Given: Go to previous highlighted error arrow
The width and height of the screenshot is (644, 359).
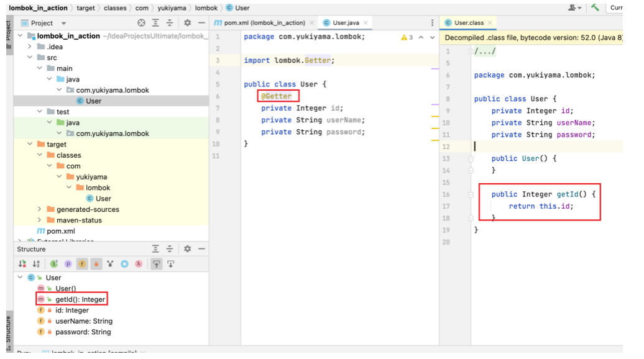Looking at the screenshot, I should (421, 37).
